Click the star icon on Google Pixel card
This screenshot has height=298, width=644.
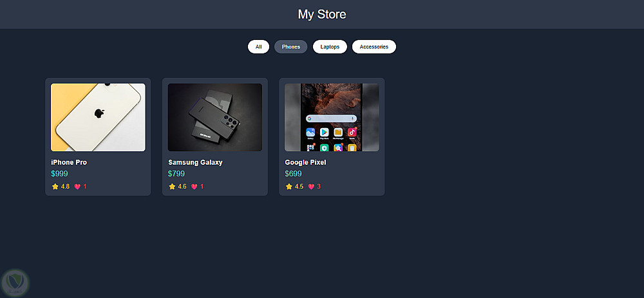pyautogui.click(x=289, y=187)
